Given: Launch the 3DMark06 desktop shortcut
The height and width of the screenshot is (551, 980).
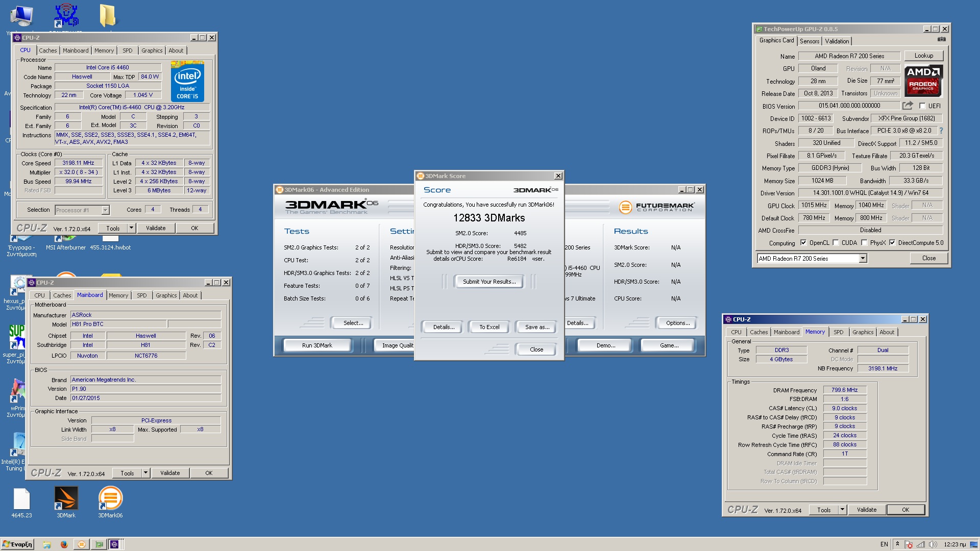Looking at the screenshot, I should [x=110, y=502].
